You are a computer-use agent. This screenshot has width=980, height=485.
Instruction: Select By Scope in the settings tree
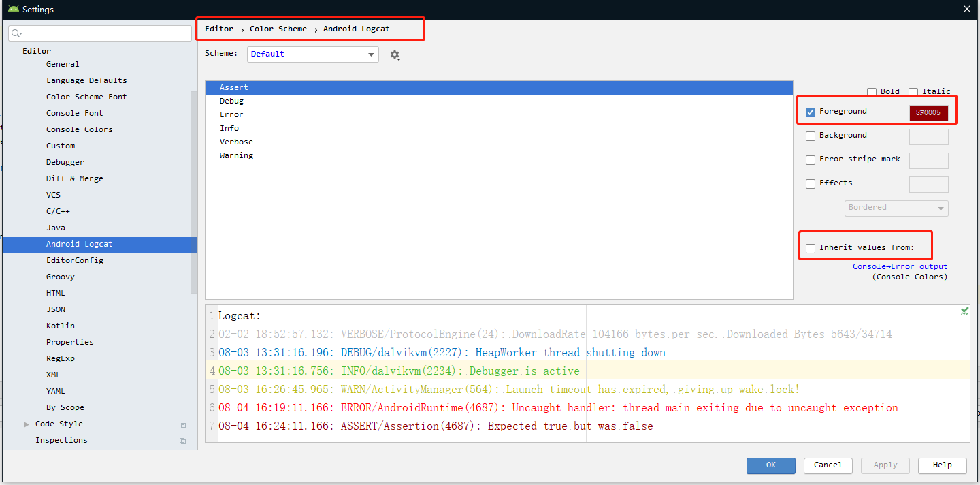click(x=65, y=407)
